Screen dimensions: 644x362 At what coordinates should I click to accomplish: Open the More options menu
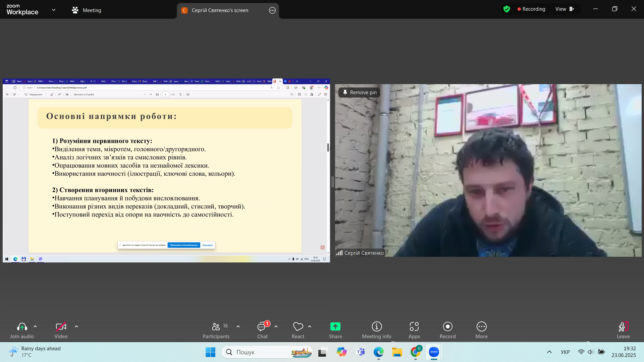pyautogui.click(x=482, y=330)
